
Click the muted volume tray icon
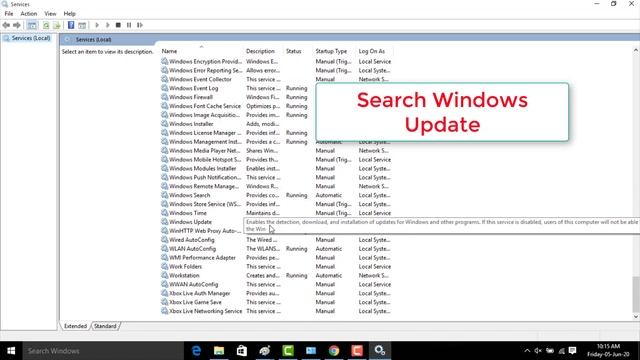[538, 351]
